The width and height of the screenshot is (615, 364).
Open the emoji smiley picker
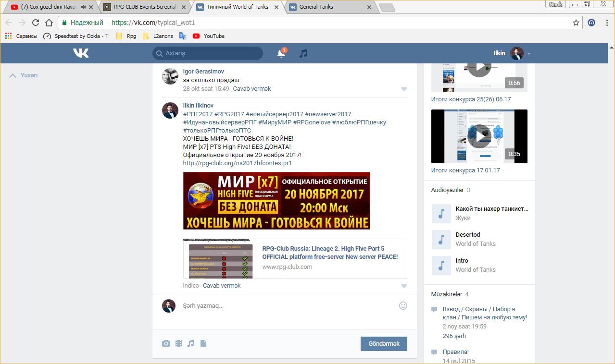pos(403,305)
